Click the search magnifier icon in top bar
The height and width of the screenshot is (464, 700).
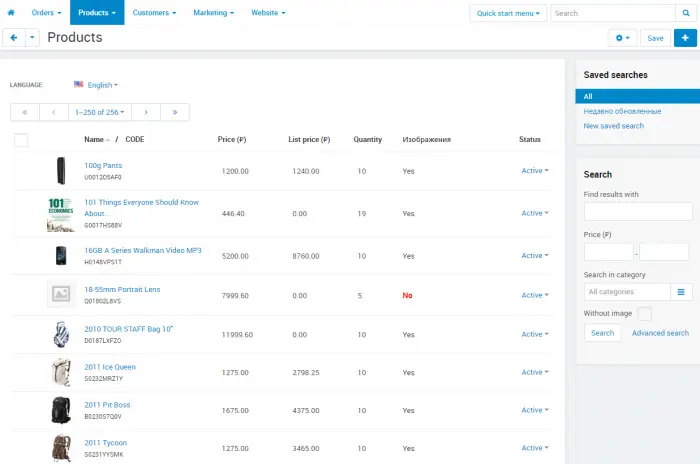pos(686,13)
